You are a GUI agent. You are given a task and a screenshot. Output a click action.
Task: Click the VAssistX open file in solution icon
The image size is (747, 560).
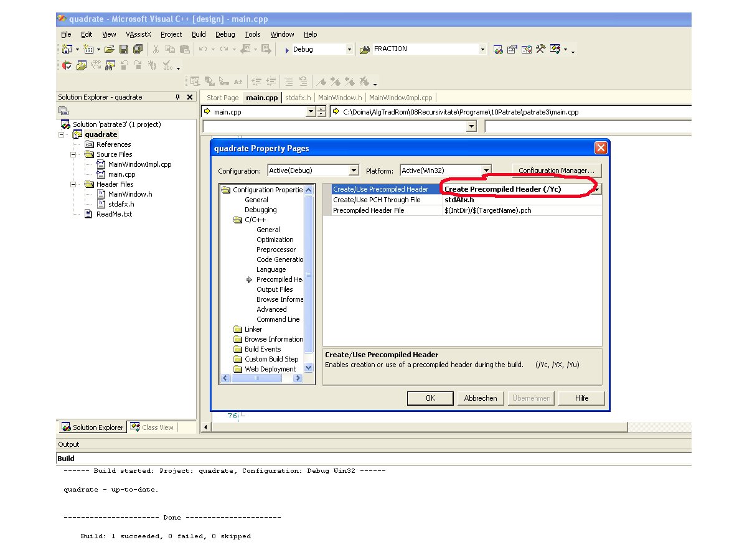[82, 65]
